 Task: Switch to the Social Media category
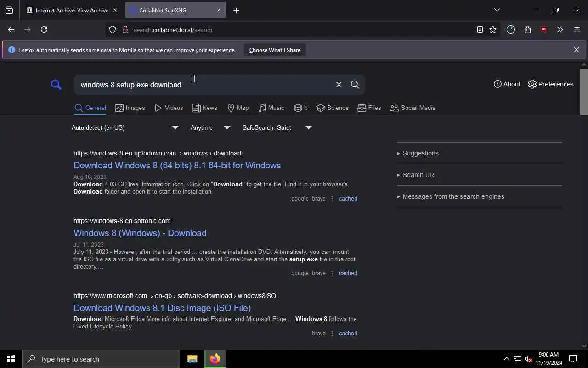click(413, 108)
